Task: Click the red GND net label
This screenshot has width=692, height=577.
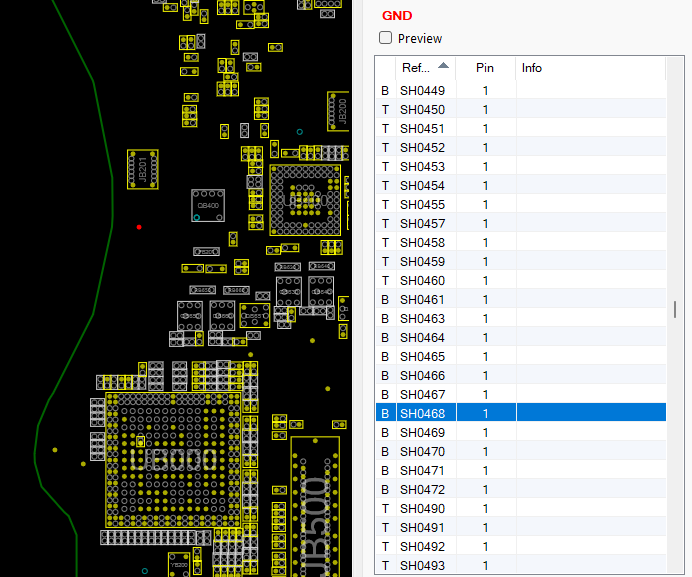Action: [x=397, y=16]
